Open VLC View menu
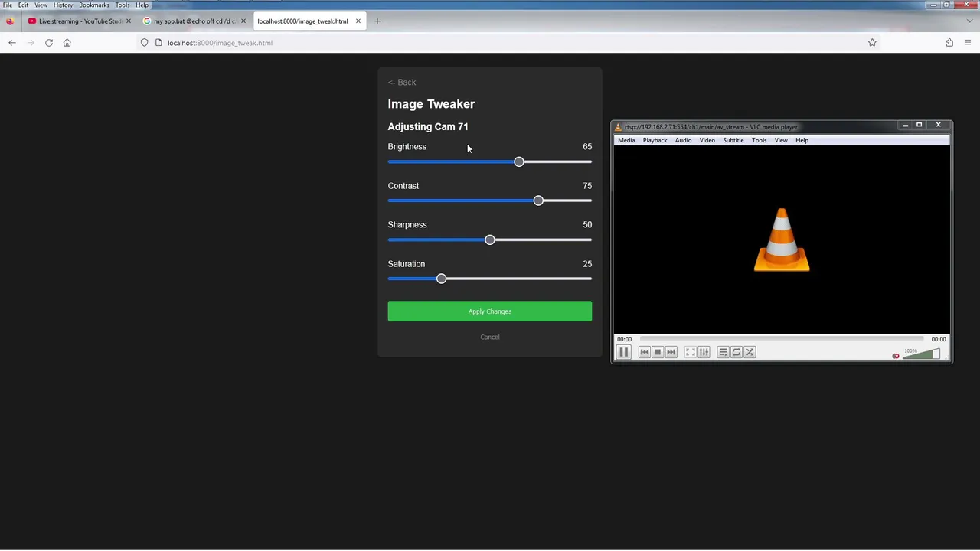 pyautogui.click(x=781, y=140)
